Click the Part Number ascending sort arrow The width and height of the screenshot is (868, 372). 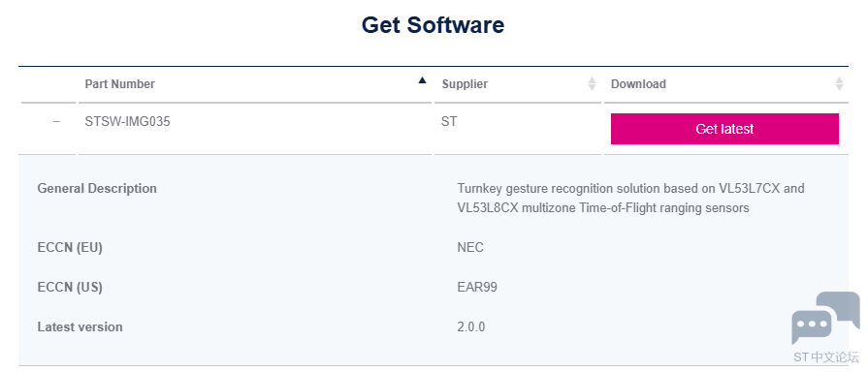[423, 80]
